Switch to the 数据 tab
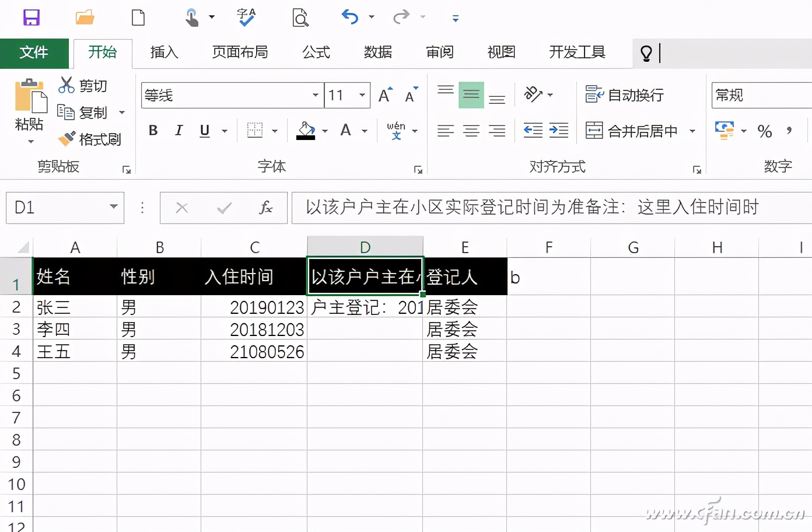 (x=378, y=52)
